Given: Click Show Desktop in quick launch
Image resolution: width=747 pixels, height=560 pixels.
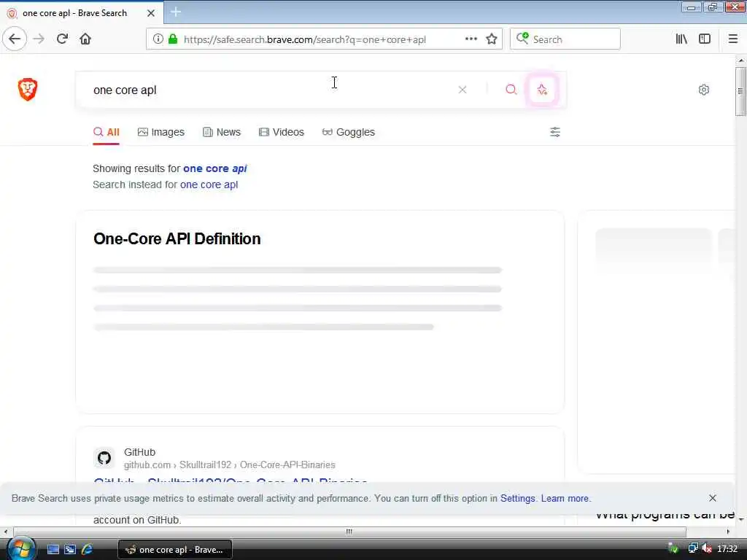Looking at the screenshot, I should pyautogui.click(x=53, y=550).
